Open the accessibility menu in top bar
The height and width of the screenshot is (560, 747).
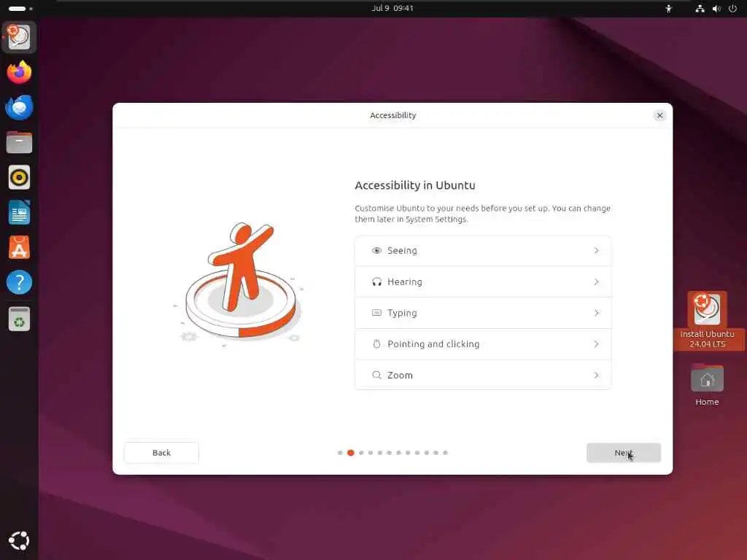click(x=669, y=8)
